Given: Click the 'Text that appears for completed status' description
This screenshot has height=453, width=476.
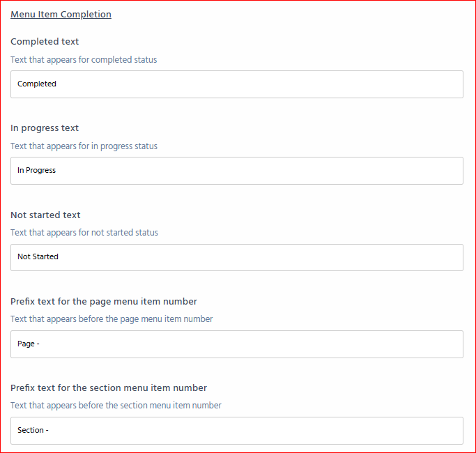Looking at the screenshot, I should (84, 60).
